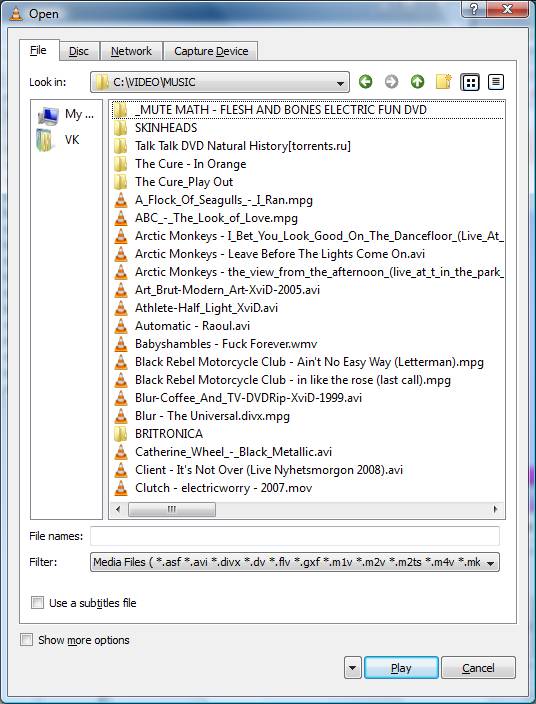Screen dimensions: 536x704
Task: Click the Forward navigation arrow icon
Action: [x=391, y=82]
